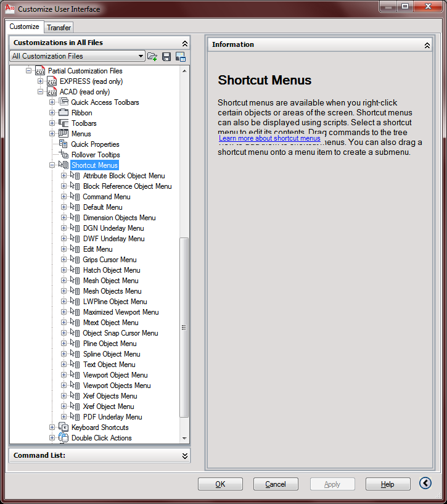Image resolution: width=447 pixels, height=504 pixels.
Task: Open Learn more about shortcut menus link
Action: pyautogui.click(x=269, y=138)
